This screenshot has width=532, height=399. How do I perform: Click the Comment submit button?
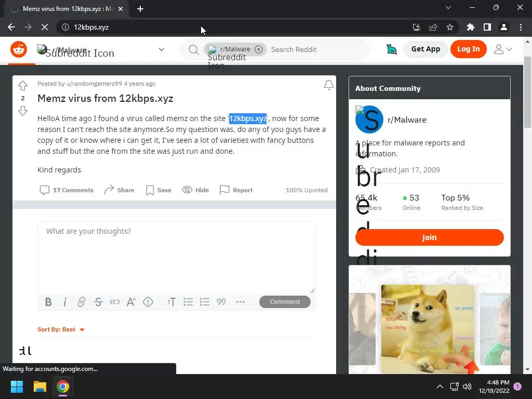[x=285, y=302]
